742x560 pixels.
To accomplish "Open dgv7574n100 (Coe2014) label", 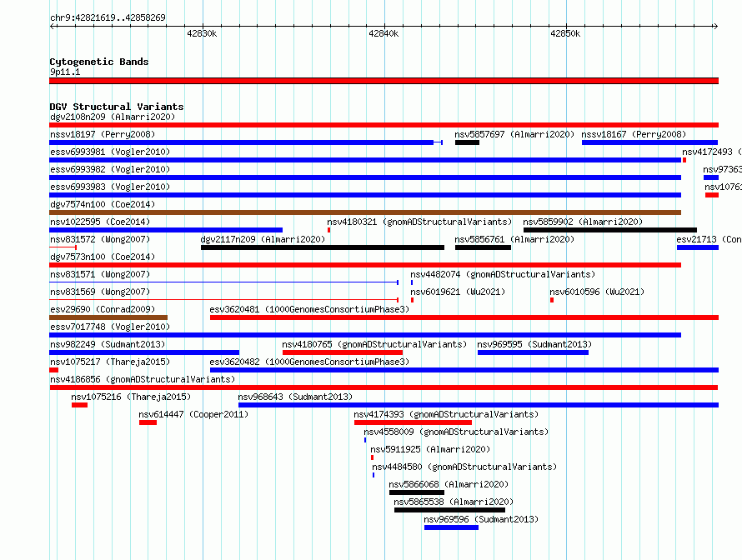I will [x=103, y=204].
